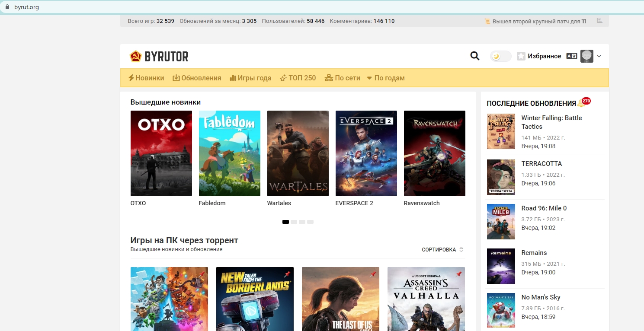
Task: Open По сети network games
Action: click(x=342, y=78)
